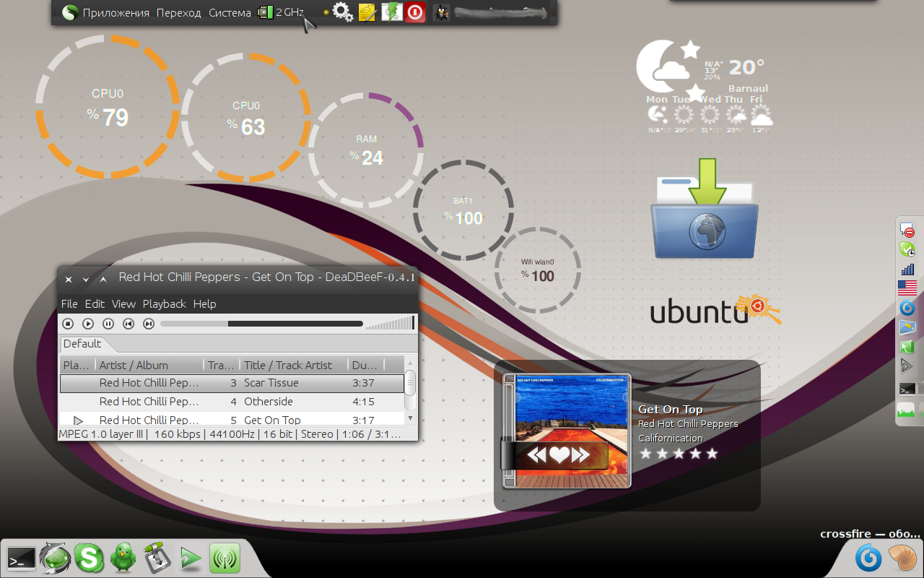The image size is (924, 578).
Task: Click the green swirl logo in top panel
Action: tap(70, 13)
